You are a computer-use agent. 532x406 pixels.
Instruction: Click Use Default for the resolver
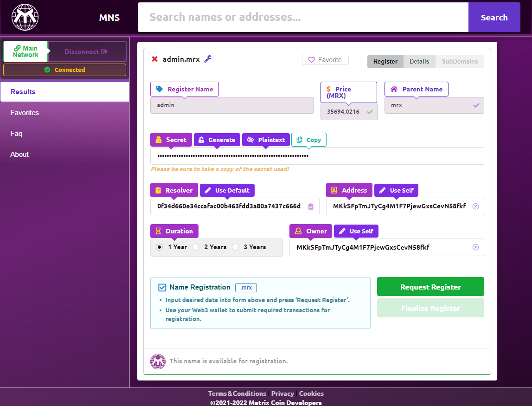227,190
